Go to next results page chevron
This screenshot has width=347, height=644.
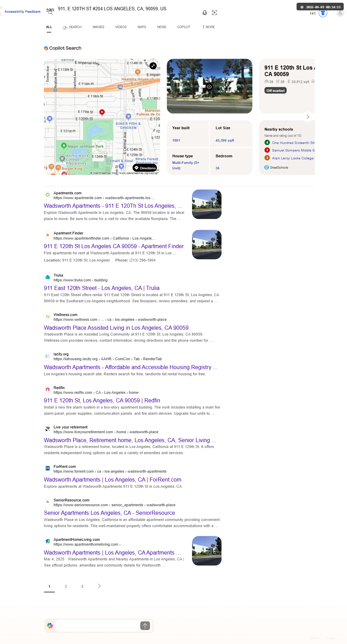[99, 586]
